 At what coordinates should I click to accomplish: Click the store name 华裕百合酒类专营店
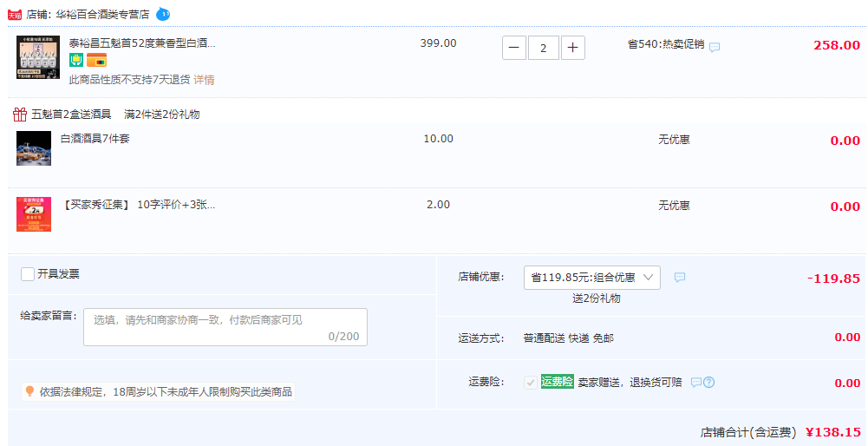(102, 15)
